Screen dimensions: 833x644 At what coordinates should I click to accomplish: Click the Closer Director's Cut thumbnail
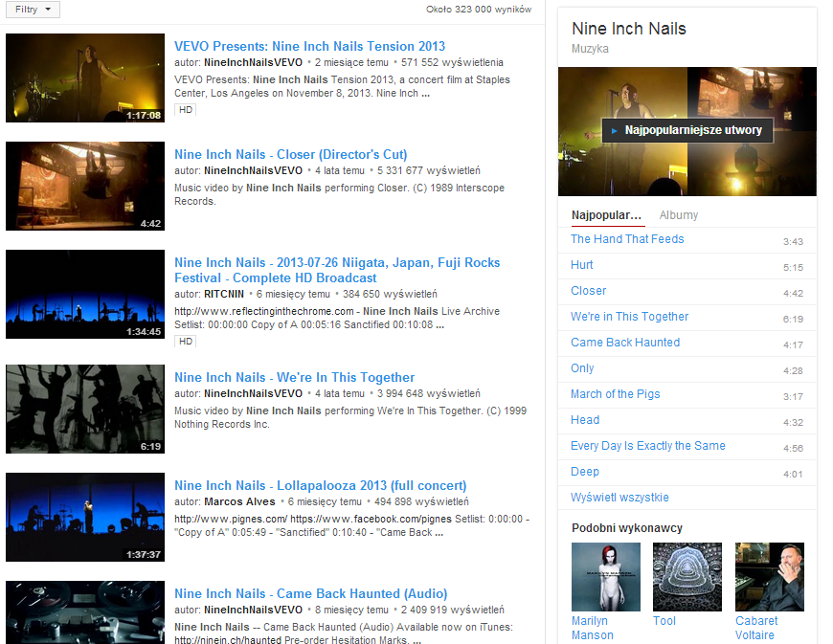(85, 186)
